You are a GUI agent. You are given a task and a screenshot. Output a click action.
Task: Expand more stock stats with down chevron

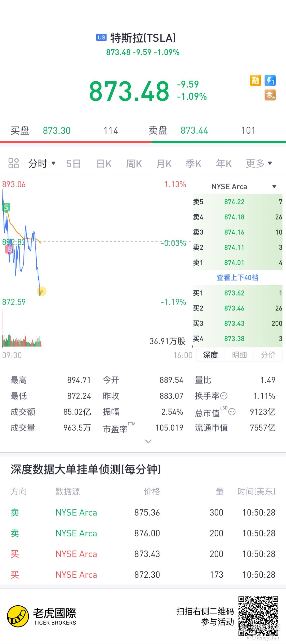point(148,441)
